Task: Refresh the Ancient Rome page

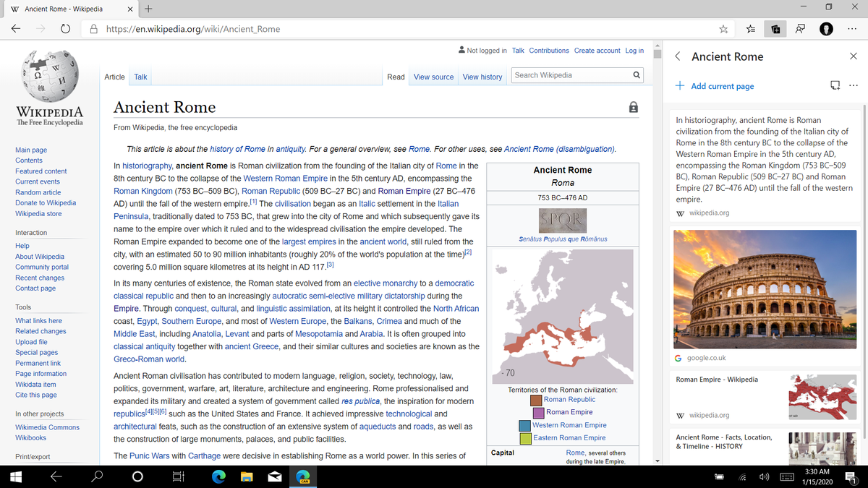Action: coord(65,28)
